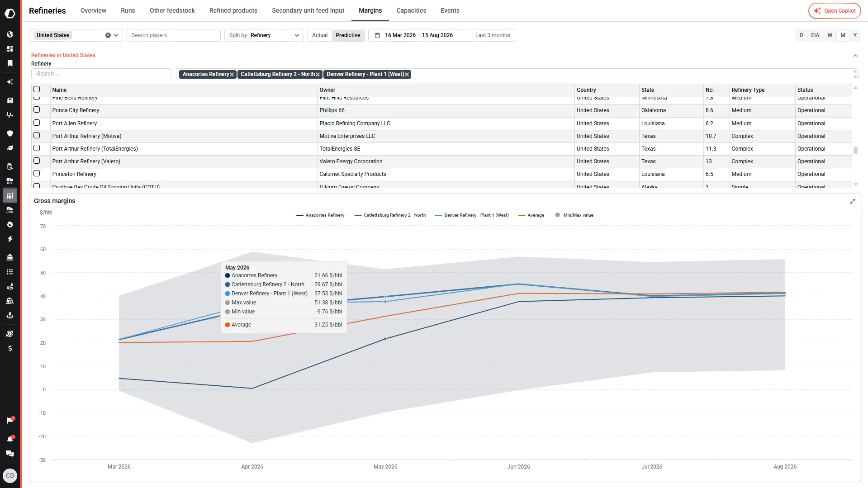Check the Port Arthur Refinery (Valero) row
Viewport: 868px width, 488px height.
37,161
